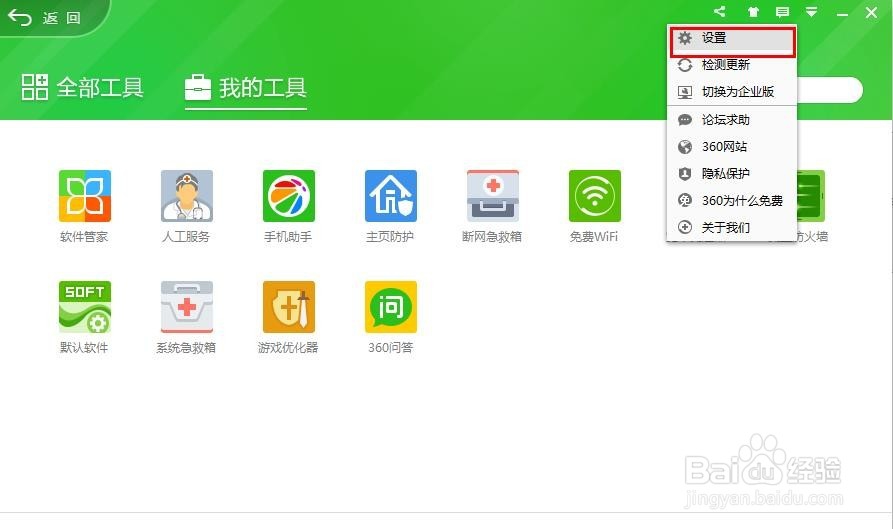Choose 360为什么免费 menu entry

coord(732,200)
